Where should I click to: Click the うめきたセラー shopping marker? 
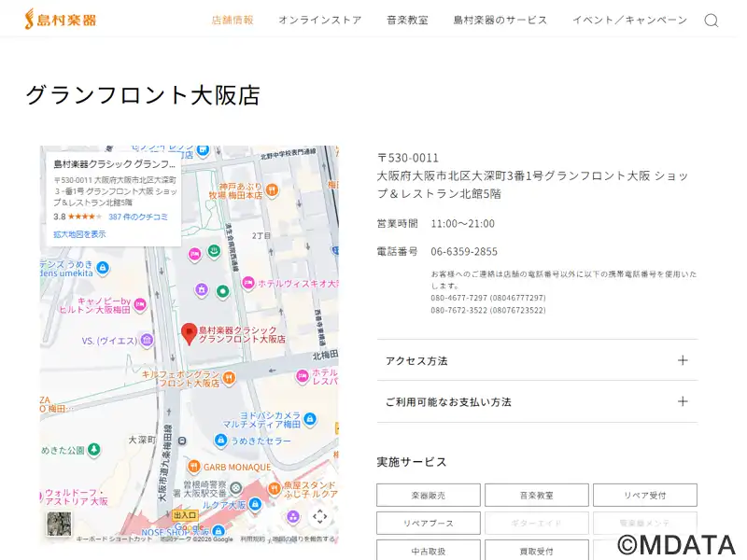[x=220, y=441]
